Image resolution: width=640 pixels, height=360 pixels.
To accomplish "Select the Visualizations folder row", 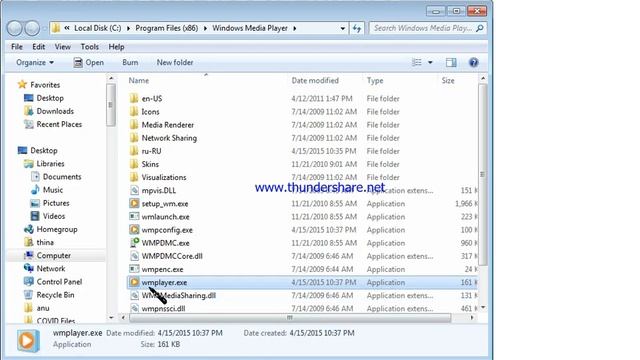I will (x=302, y=177).
